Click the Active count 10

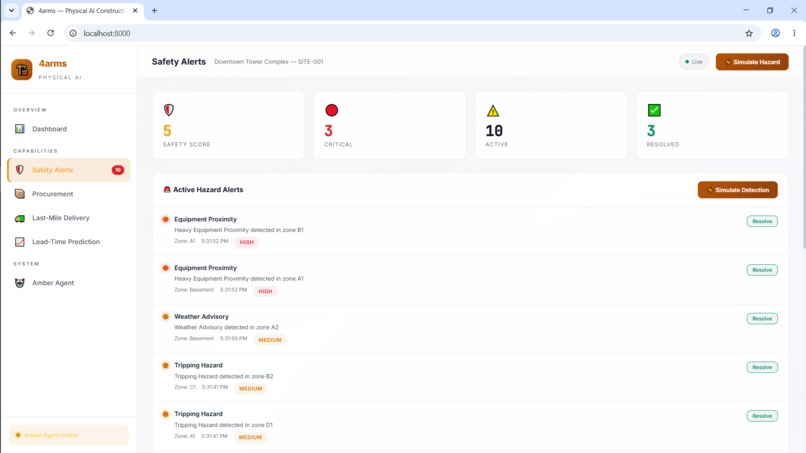[494, 131]
